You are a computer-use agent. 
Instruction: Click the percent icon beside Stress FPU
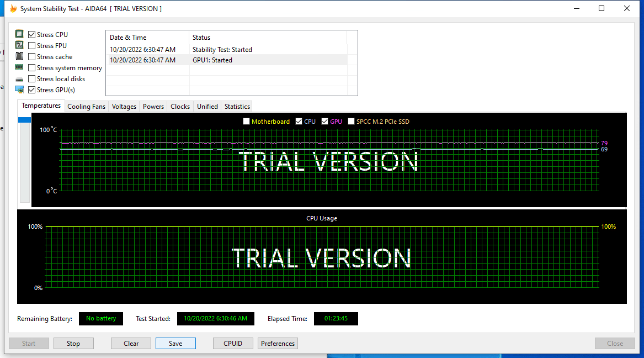coord(19,45)
